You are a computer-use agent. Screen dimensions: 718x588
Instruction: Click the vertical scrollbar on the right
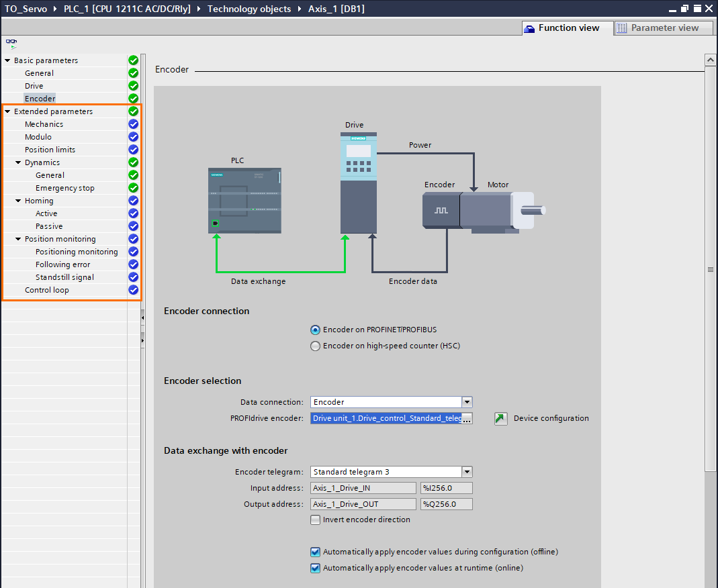[x=711, y=268]
